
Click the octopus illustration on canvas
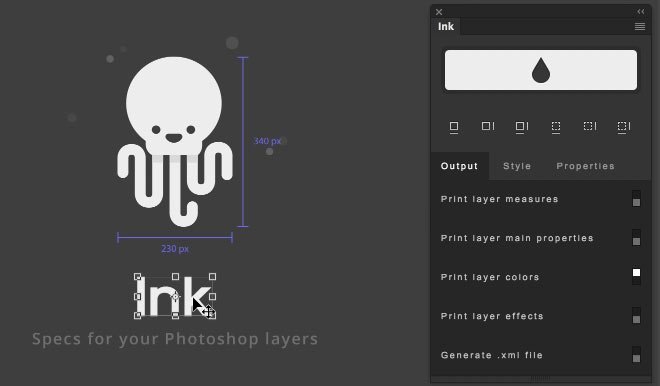tap(174, 141)
